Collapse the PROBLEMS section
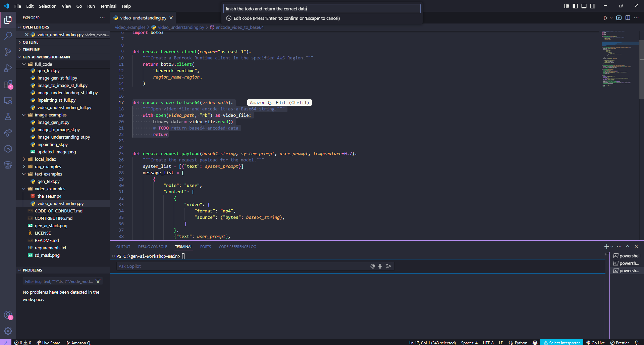644x345 pixels. (32, 270)
